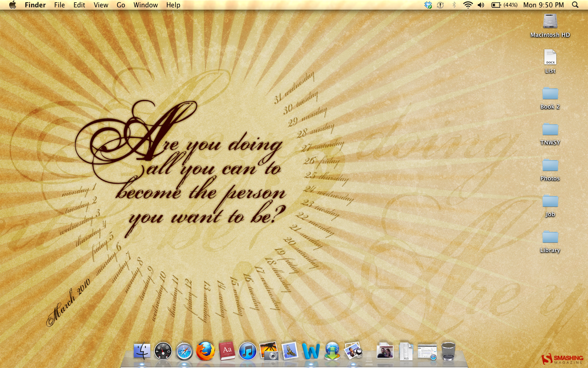
Task: Click the Spotlight search magnifier
Action: pyautogui.click(x=575, y=5)
